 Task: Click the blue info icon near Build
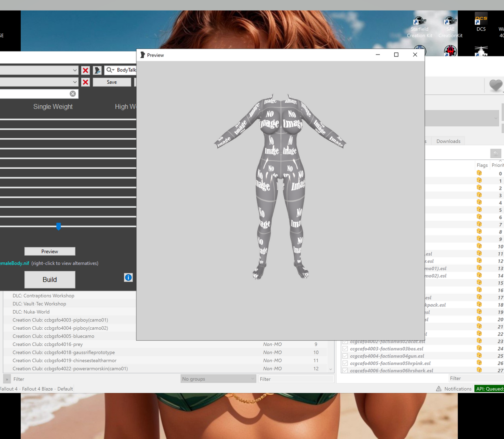pos(128,278)
